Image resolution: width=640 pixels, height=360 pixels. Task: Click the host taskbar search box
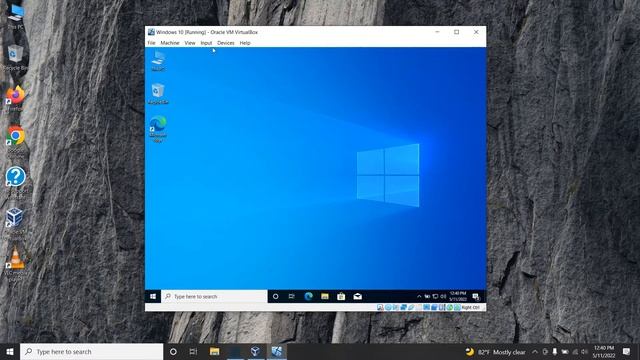pyautogui.click(x=91, y=351)
